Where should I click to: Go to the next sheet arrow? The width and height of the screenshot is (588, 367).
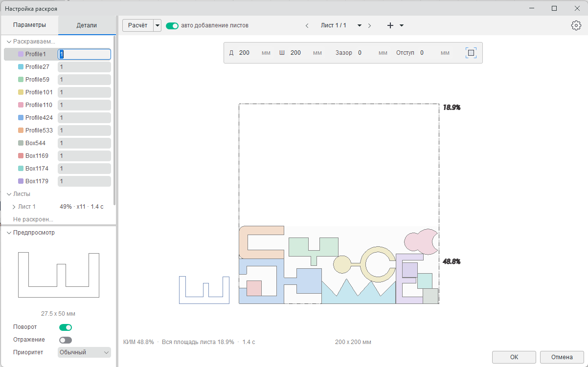click(369, 26)
